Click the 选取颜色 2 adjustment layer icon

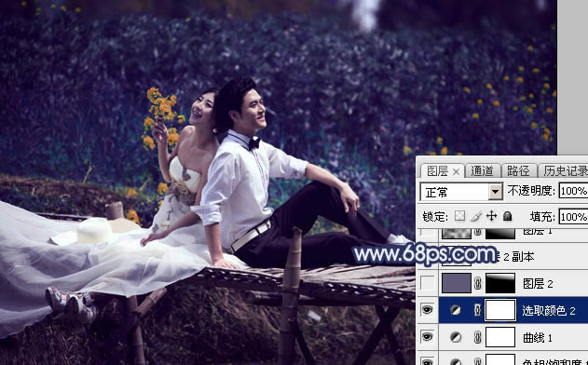456,310
